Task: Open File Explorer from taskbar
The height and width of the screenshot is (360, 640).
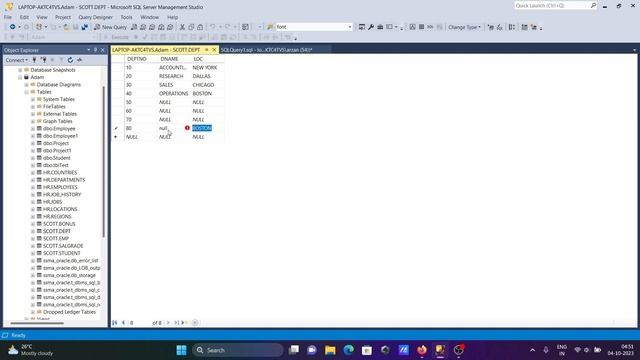Action: click(x=330, y=350)
